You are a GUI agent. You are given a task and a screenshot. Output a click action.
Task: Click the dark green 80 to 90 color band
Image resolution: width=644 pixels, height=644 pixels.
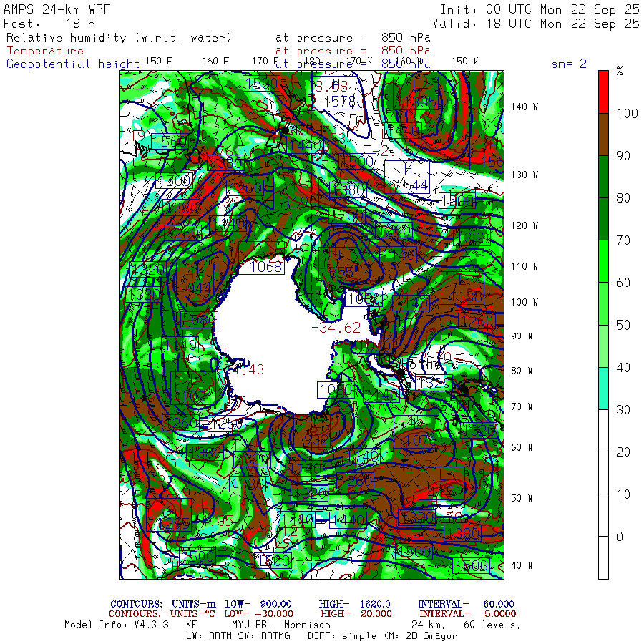pos(603,177)
